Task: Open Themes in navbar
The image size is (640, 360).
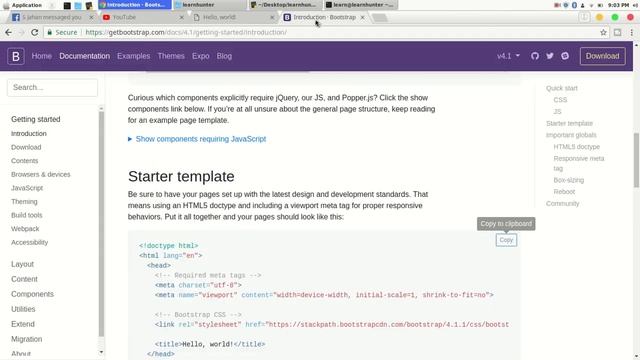Action: 171,56
